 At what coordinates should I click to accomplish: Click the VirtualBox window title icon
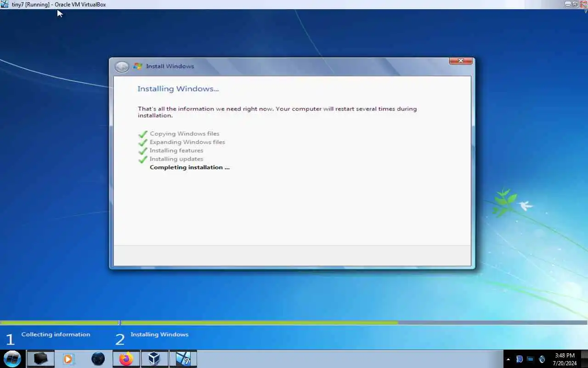pyautogui.click(x=5, y=4)
